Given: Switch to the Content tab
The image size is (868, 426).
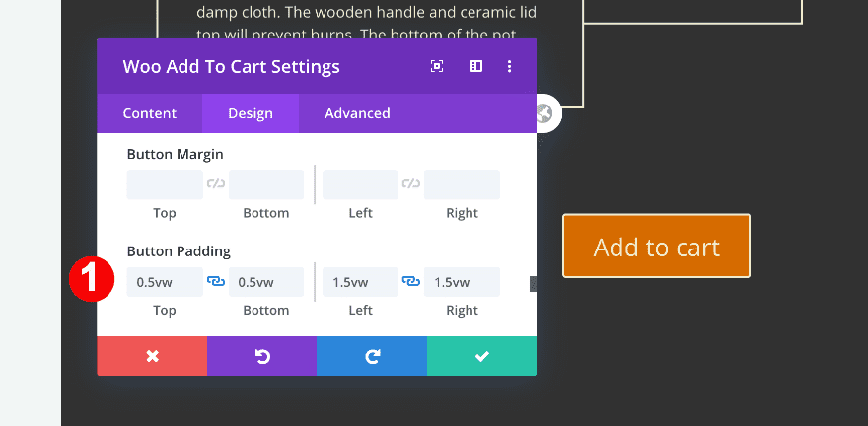Looking at the screenshot, I should tap(150, 113).
